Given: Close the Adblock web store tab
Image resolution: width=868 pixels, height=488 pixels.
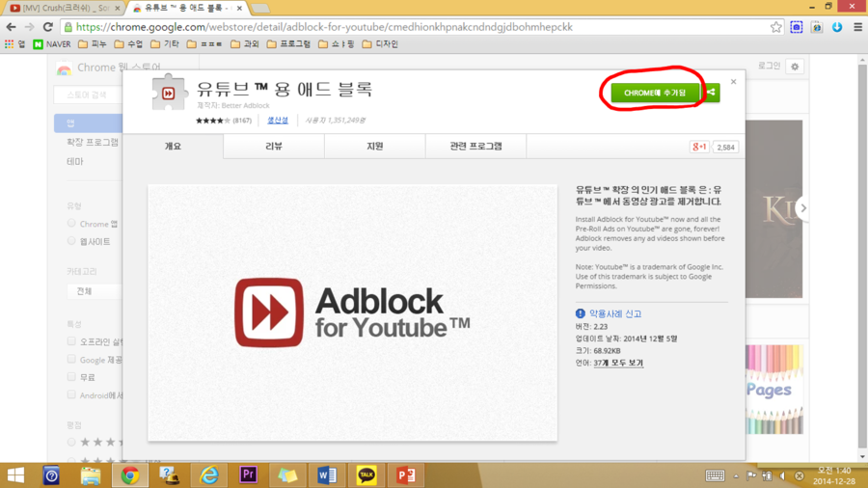Looking at the screenshot, I should (239, 9).
